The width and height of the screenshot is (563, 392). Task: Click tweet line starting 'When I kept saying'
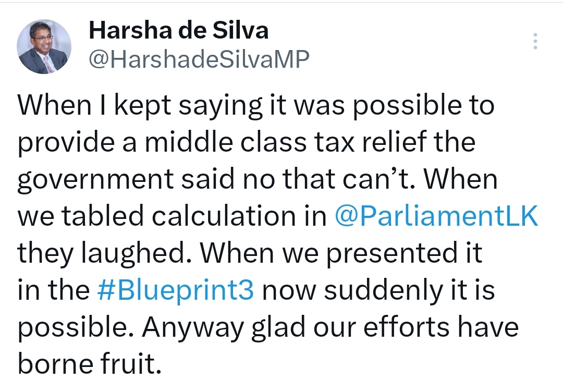[x=256, y=106]
